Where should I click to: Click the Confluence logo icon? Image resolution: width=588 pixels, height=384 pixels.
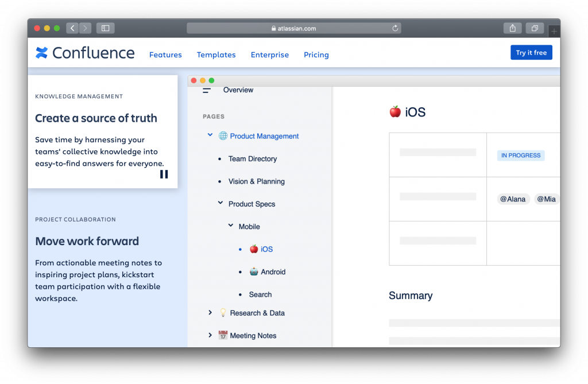click(41, 53)
